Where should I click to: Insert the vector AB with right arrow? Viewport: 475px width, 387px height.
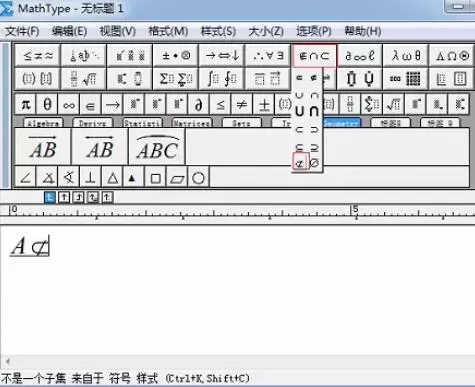click(x=43, y=147)
